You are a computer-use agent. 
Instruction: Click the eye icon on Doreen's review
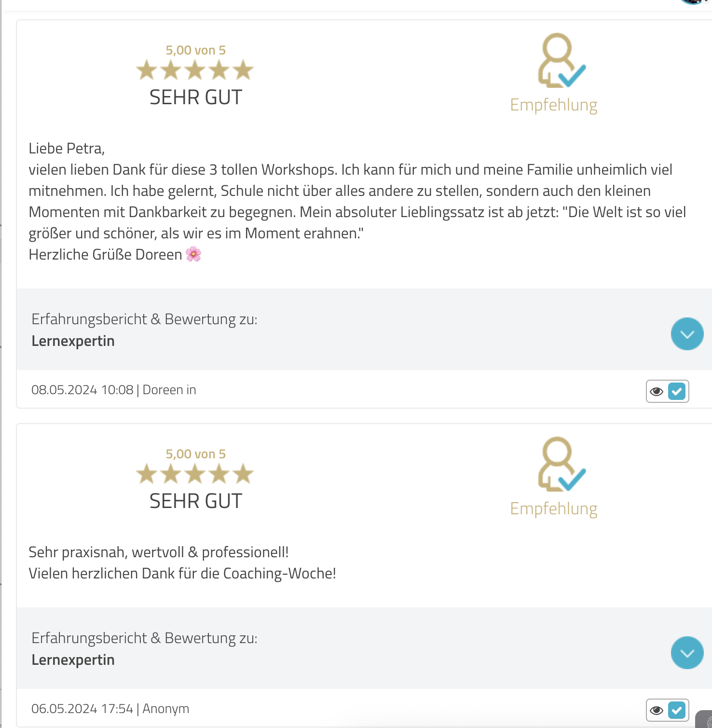coord(657,391)
